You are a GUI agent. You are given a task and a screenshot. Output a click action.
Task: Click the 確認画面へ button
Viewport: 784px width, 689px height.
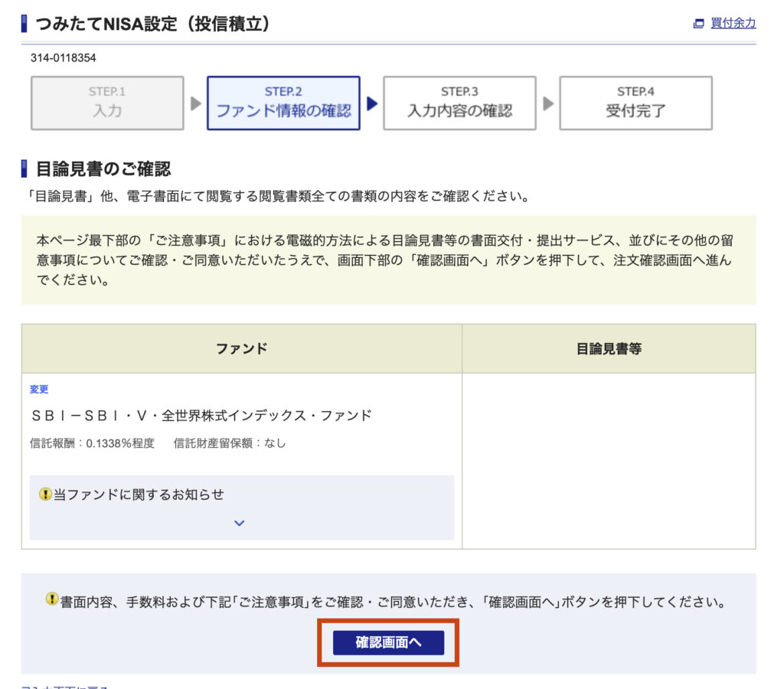click(x=388, y=642)
